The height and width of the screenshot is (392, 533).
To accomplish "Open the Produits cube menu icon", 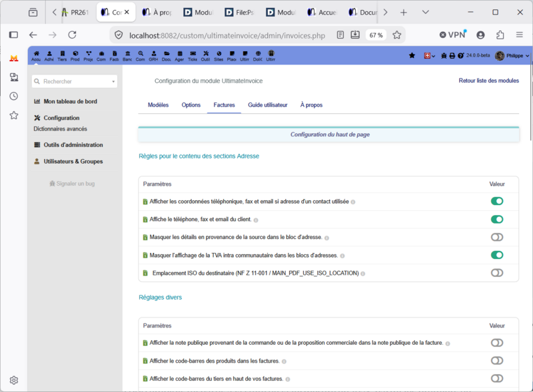I will tap(75, 54).
